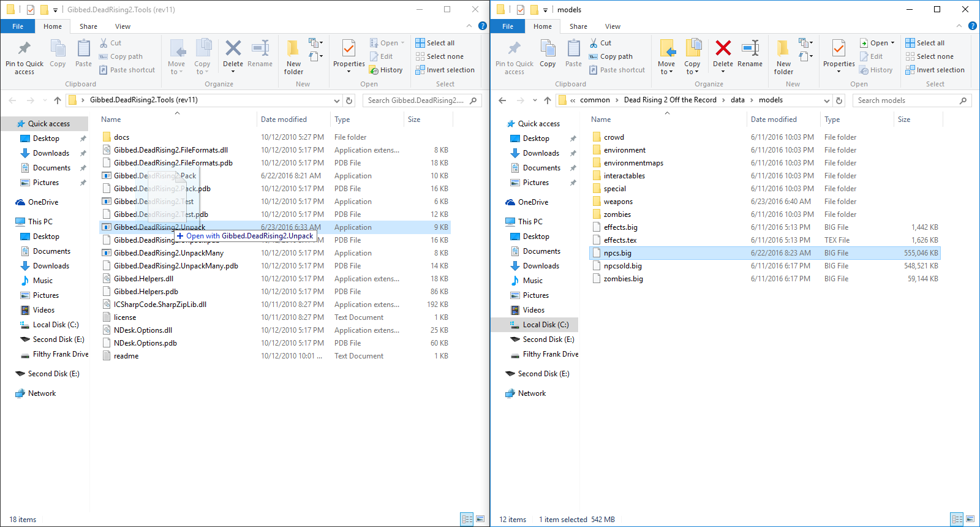
Task: Click Pin to Quick access in left window
Action: 24,58
